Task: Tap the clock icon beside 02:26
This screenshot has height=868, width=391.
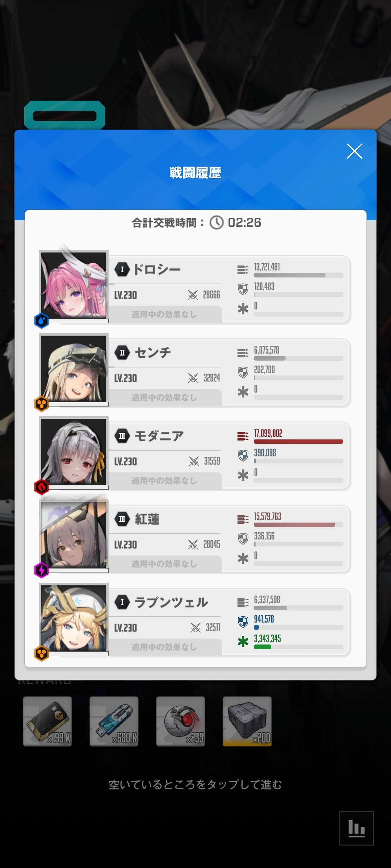Action: pyautogui.click(x=217, y=222)
